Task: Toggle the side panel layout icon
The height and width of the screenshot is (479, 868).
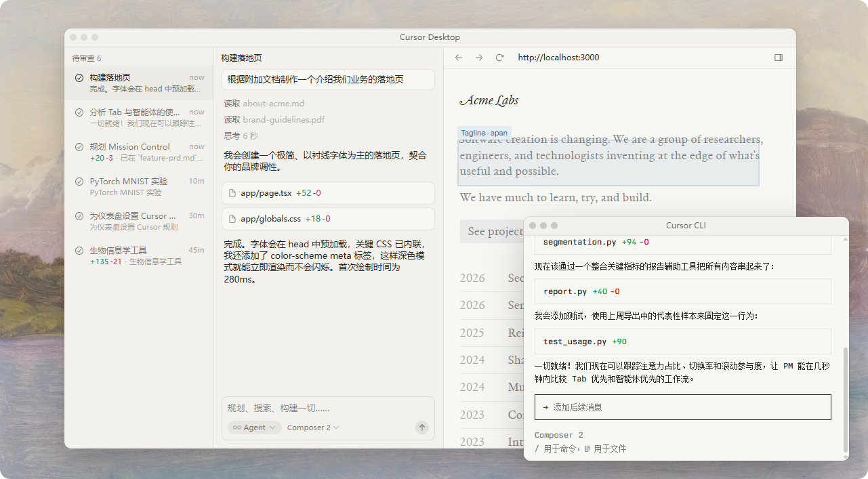Action: [779, 58]
